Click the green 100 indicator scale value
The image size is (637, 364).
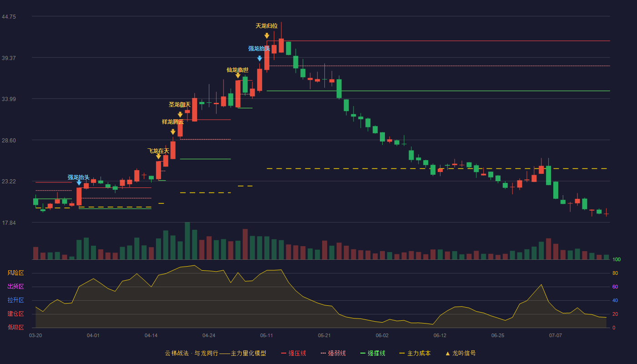click(x=617, y=260)
